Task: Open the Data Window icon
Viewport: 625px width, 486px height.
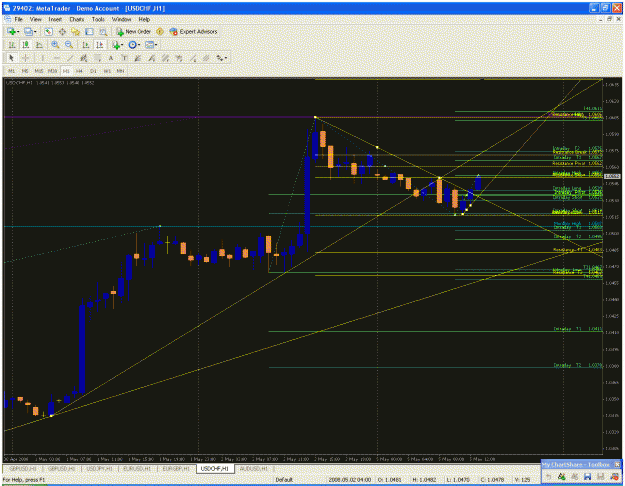Action: pos(62,31)
